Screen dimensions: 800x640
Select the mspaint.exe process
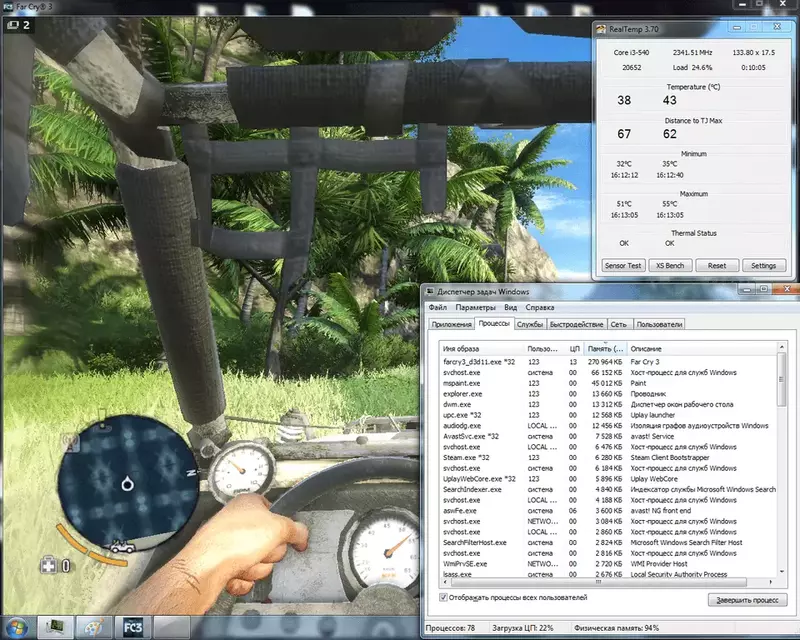[608, 383]
